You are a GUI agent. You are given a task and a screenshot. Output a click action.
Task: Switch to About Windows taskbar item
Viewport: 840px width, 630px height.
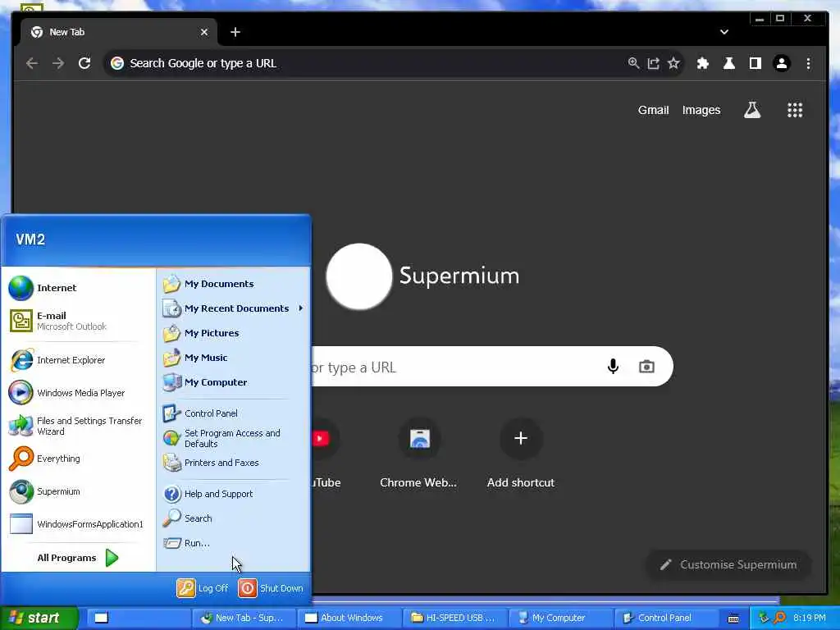coord(349,618)
